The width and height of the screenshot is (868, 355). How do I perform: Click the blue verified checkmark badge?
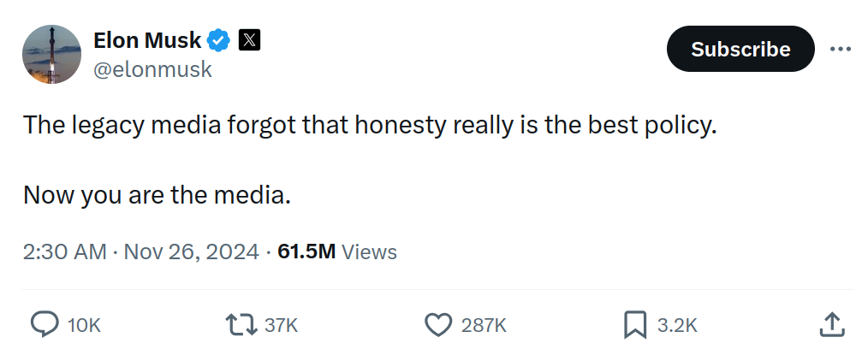click(x=218, y=40)
